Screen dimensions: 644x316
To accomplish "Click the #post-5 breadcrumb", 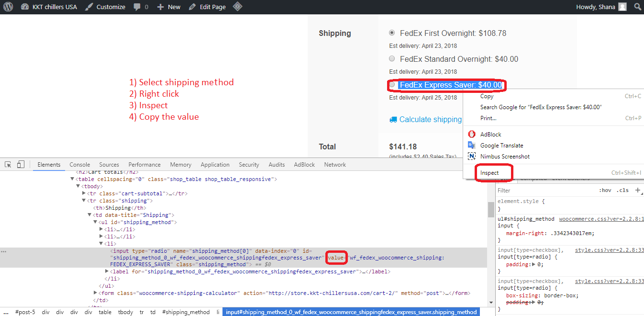I will coord(25,312).
